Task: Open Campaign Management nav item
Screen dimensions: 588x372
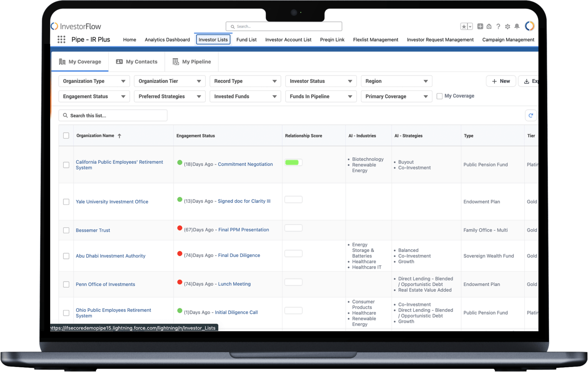Action: point(508,40)
